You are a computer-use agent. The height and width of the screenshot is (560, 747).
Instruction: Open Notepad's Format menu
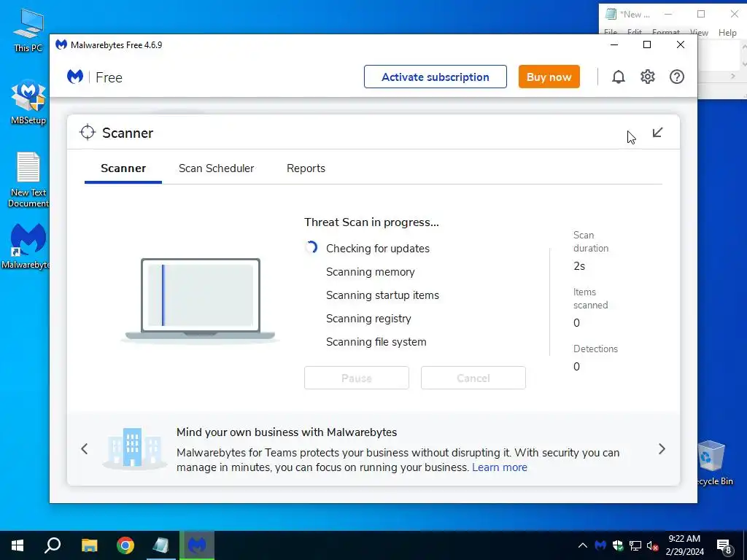point(665,32)
